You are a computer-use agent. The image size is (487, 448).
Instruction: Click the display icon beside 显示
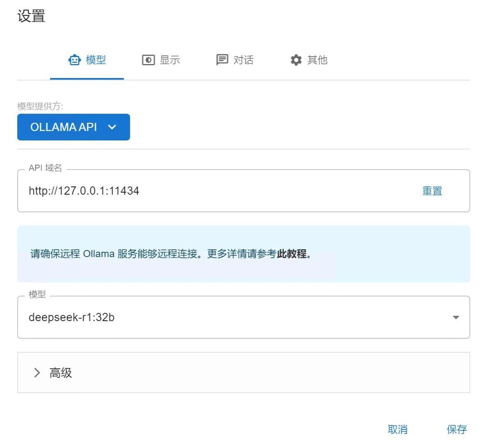coord(148,60)
